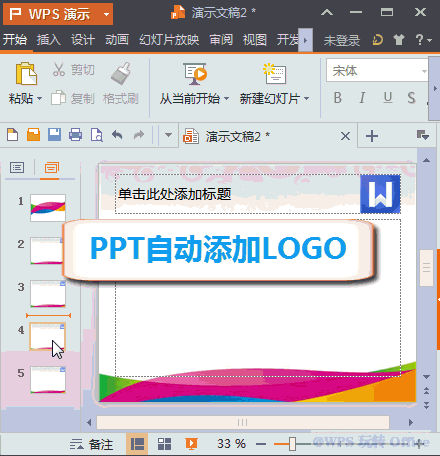The height and width of the screenshot is (456, 440).
Task: Open the help question mark menu
Action: (x=423, y=40)
